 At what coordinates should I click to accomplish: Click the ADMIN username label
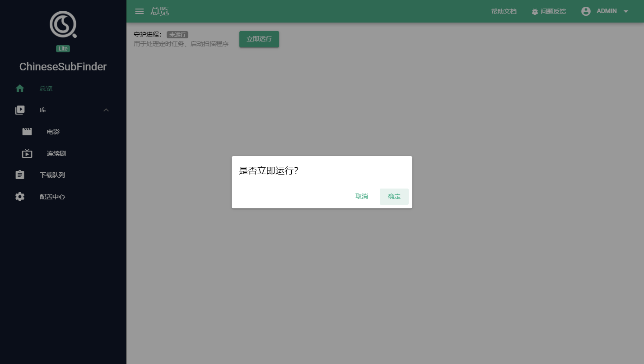pyautogui.click(x=607, y=11)
